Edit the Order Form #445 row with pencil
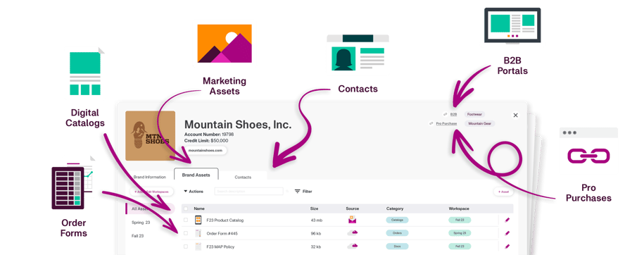644x255 pixels. tap(507, 233)
